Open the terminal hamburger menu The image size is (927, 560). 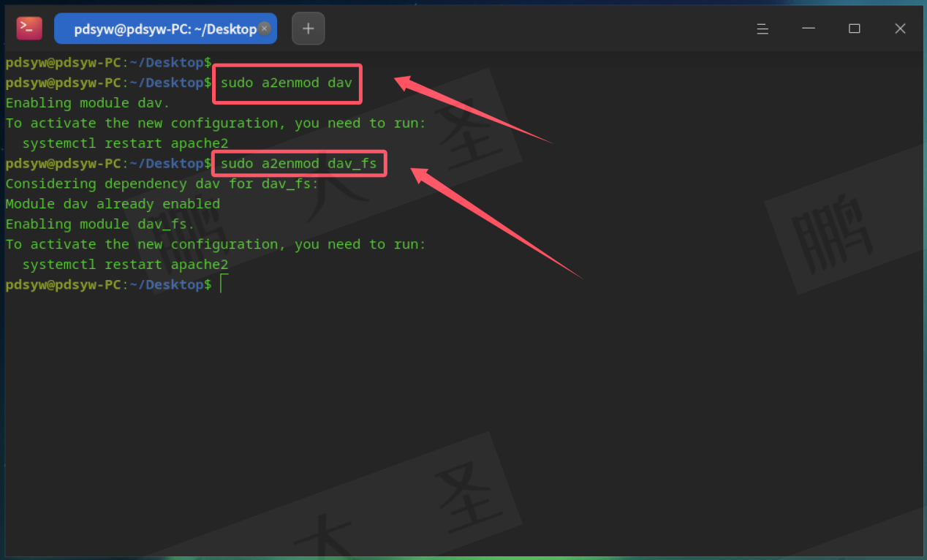tap(763, 29)
